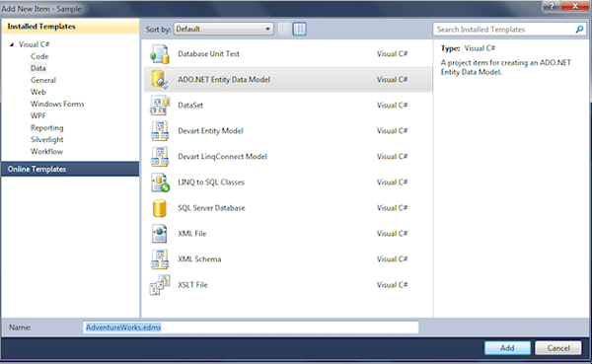The height and width of the screenshot is (364, 592).
Task: Select the ADO.NET Entity Data Model icon
Action: point(160,80)
